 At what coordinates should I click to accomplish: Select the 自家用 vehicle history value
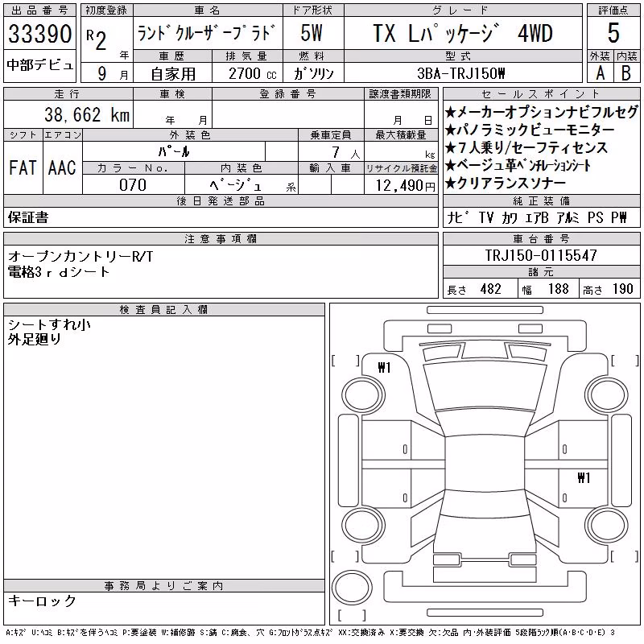pyautogui.click(x=173, y=74)
